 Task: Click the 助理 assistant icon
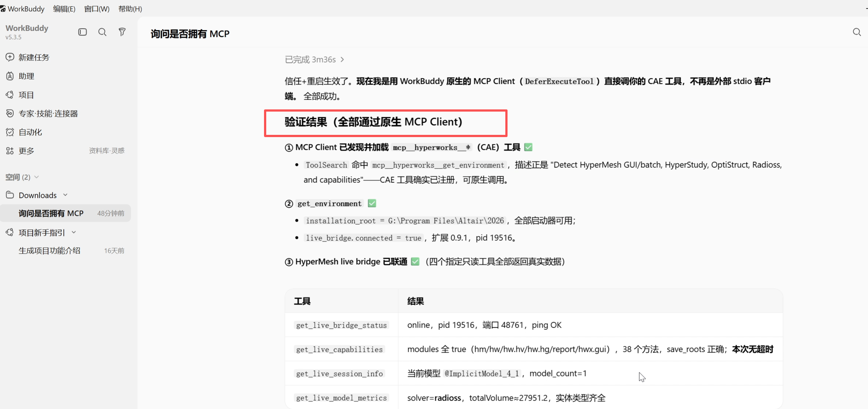point(10,76)
